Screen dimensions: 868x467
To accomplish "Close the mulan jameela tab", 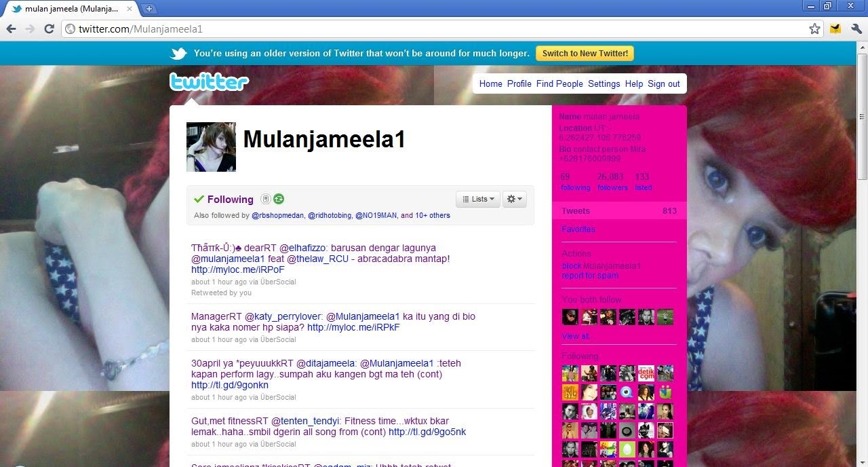I will pyautogui.click(x=130, y=9).
